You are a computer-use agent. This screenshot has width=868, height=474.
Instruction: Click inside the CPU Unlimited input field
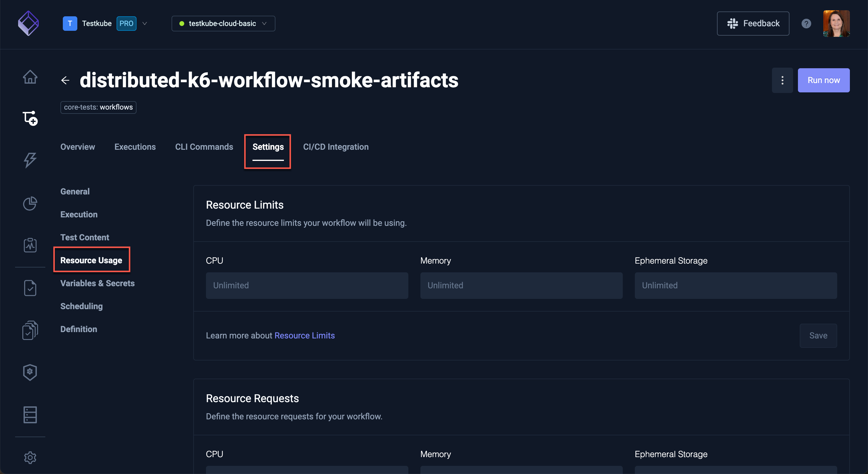307,285
